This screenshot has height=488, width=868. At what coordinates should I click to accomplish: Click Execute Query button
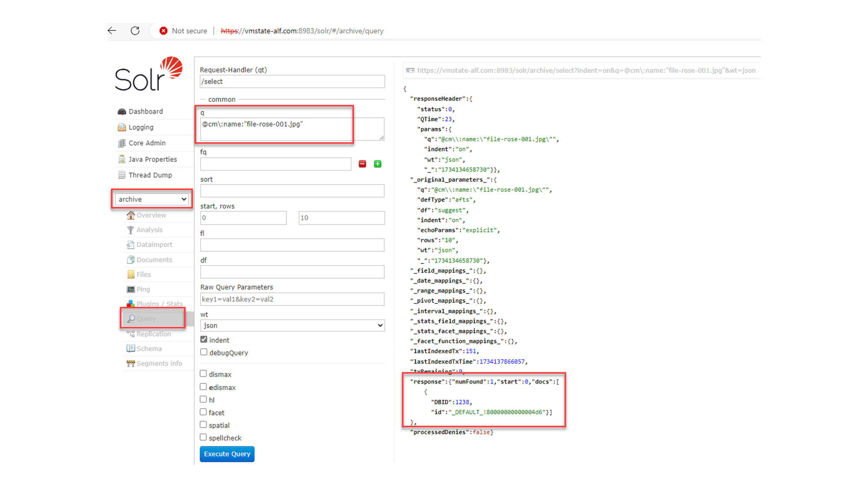coord(227,454)
